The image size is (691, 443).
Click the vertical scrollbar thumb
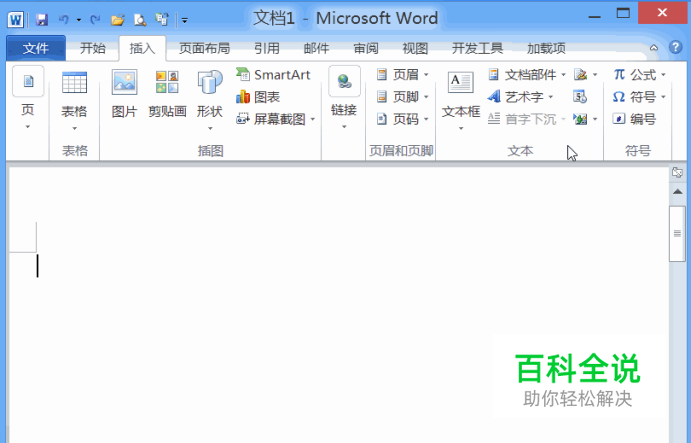[x=677, y=234]
